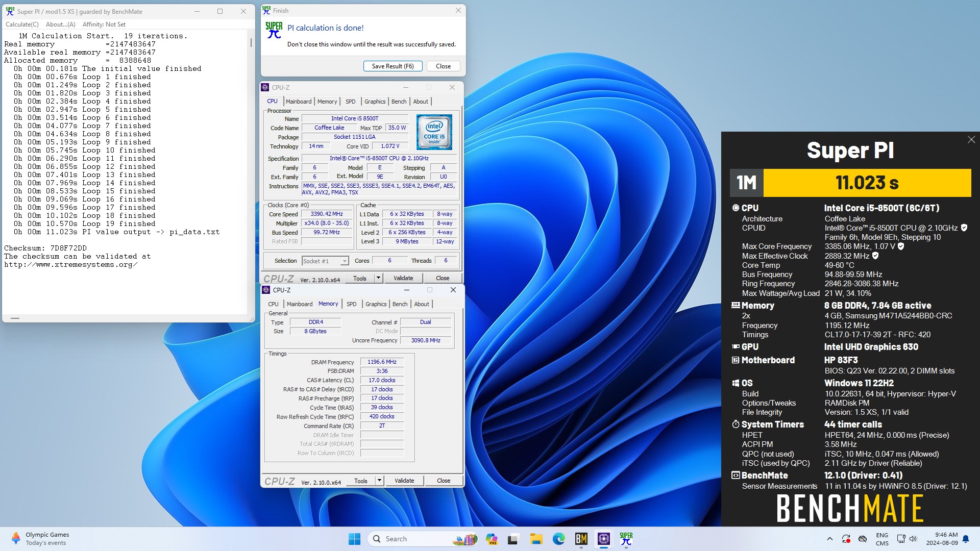Click Close button in lower CPU-Z window
Viewport: 980px width, 551px height.
(444, 481)
